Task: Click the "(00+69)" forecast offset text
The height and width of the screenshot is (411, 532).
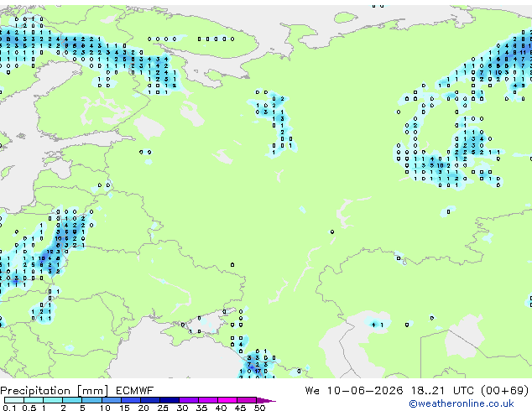Action: pyautogui.click(x=505, y=391)
